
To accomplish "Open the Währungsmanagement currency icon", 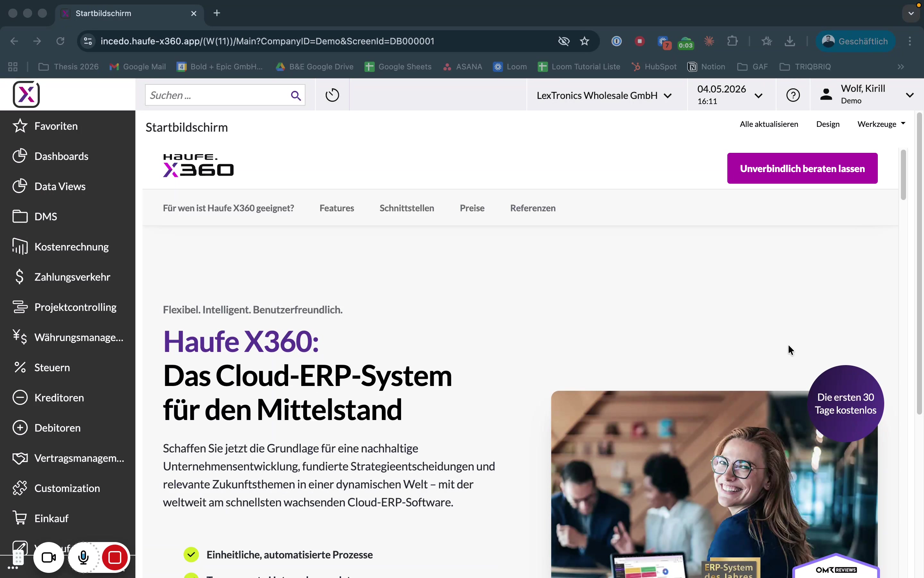I will tap(20, 337).
